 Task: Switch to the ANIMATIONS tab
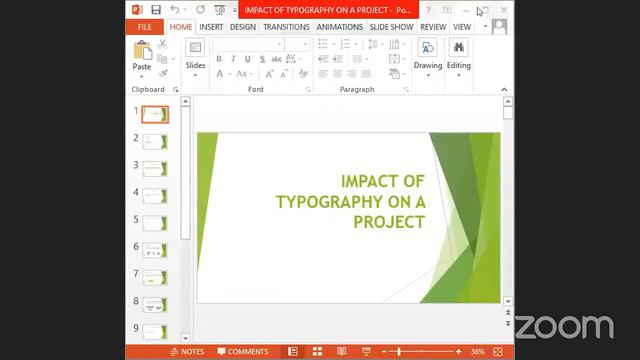pyautogui.click(x=340, y=27)
